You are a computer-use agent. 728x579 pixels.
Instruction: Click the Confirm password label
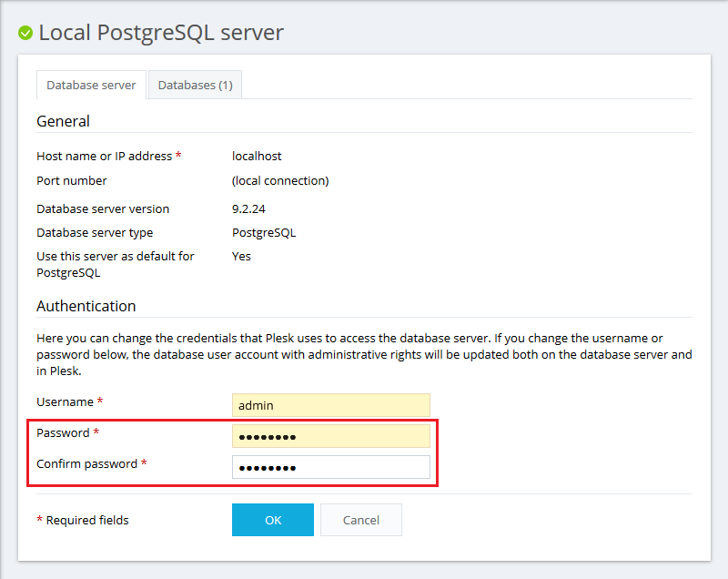[86, 463]
